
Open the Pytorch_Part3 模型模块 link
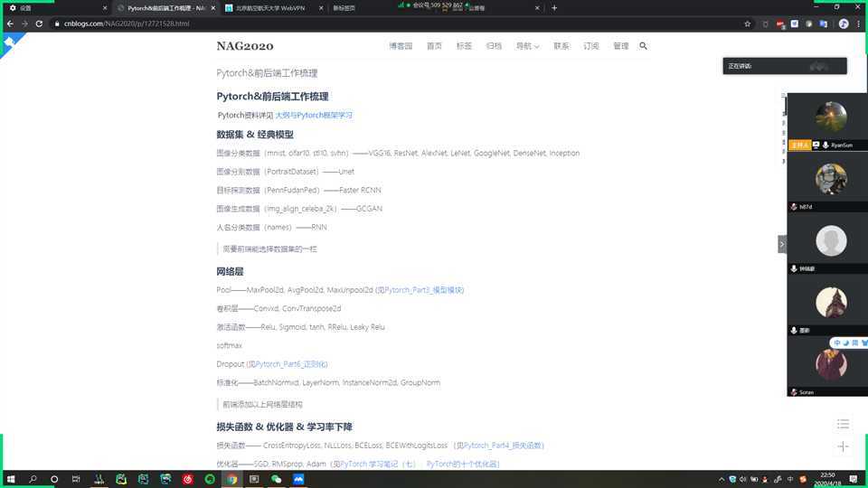(x=424, y=290)
